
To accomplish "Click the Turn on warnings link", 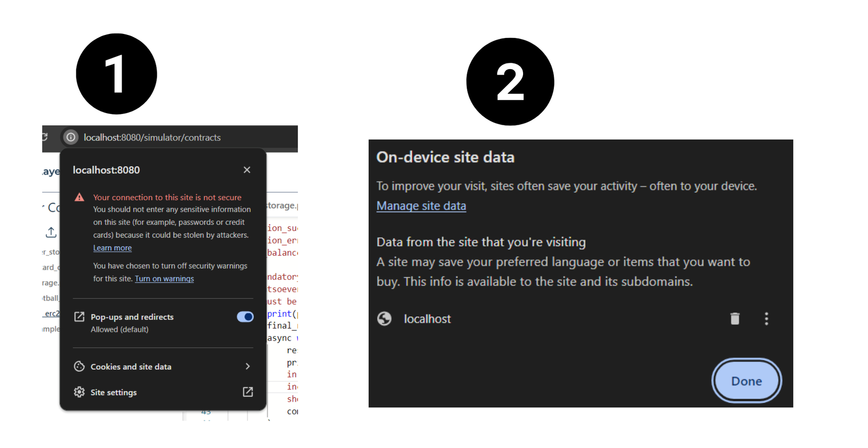I will [164, 278].
